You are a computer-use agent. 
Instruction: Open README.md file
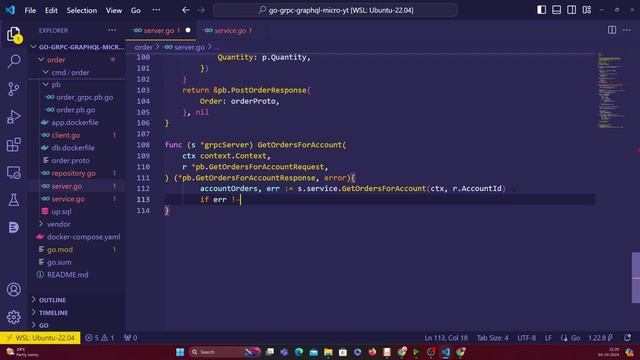coord(77,275)
